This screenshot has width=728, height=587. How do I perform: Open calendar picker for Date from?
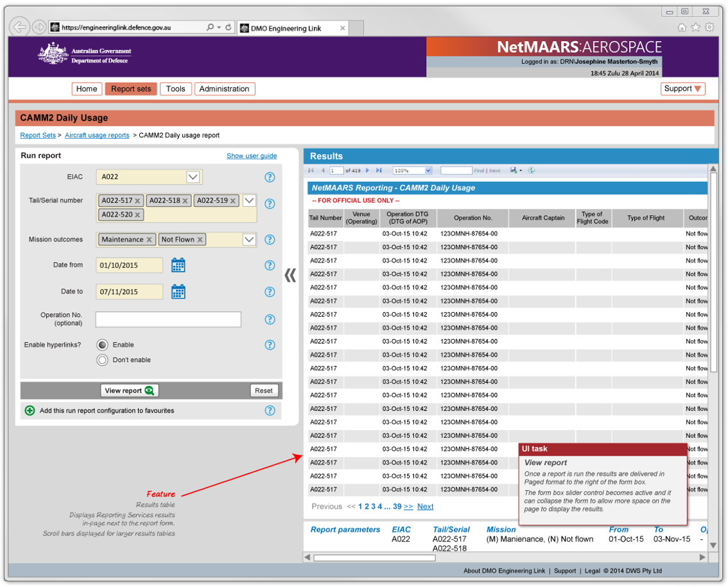coord(178,265)
